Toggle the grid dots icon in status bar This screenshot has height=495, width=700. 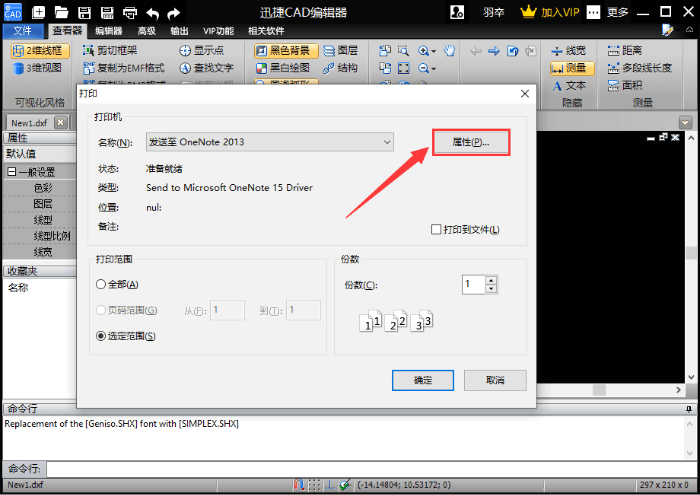(x=314, y=485)
